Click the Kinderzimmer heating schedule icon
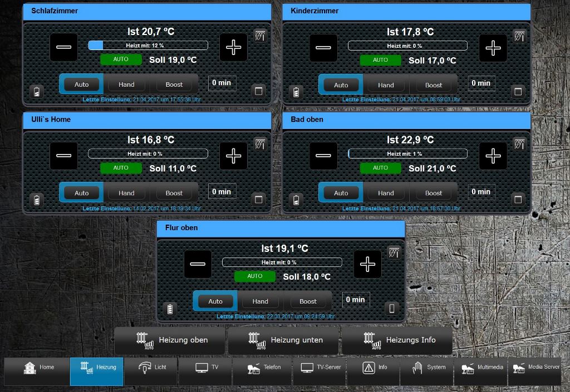This screenshot has height=392, width=570. click(519, 36)
